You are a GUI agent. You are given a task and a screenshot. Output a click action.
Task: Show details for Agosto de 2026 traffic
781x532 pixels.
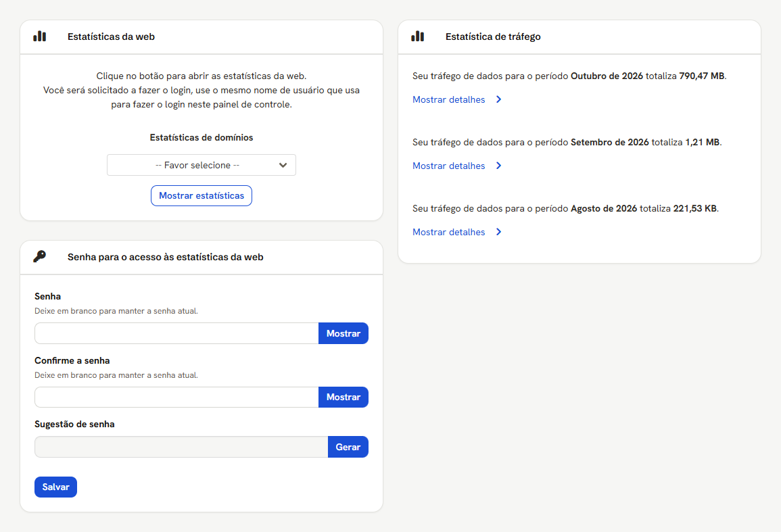448,232
